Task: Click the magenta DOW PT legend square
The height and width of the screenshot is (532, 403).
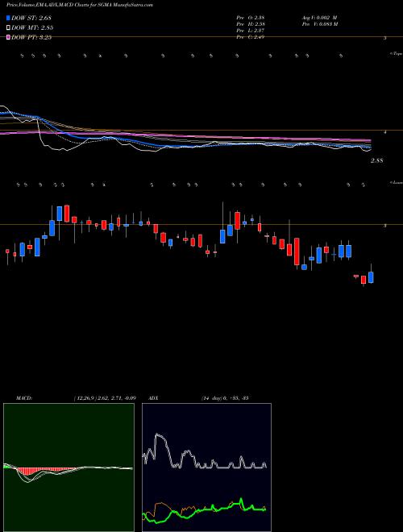Action: [x=8, y=37]
